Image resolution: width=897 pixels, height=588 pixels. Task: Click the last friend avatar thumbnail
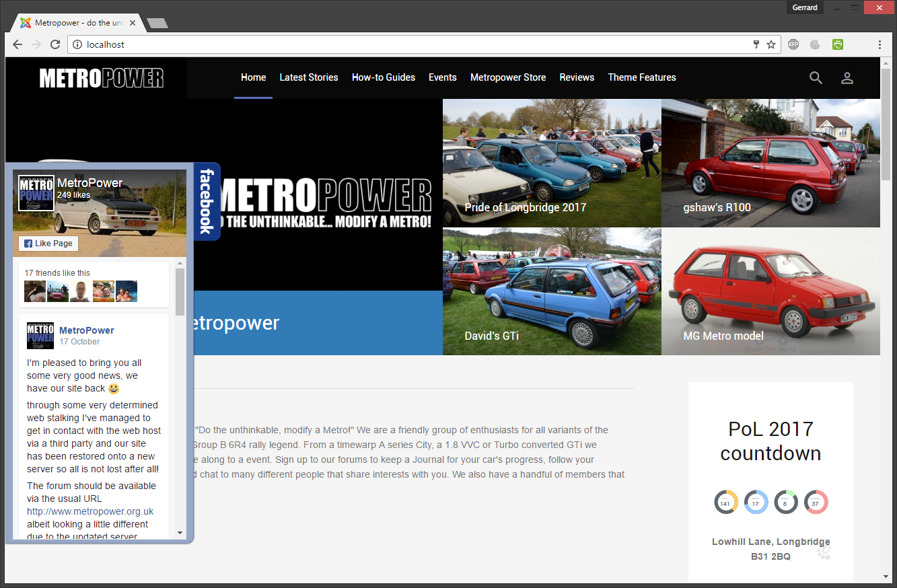pyautogui.click(x=127, y=291)
